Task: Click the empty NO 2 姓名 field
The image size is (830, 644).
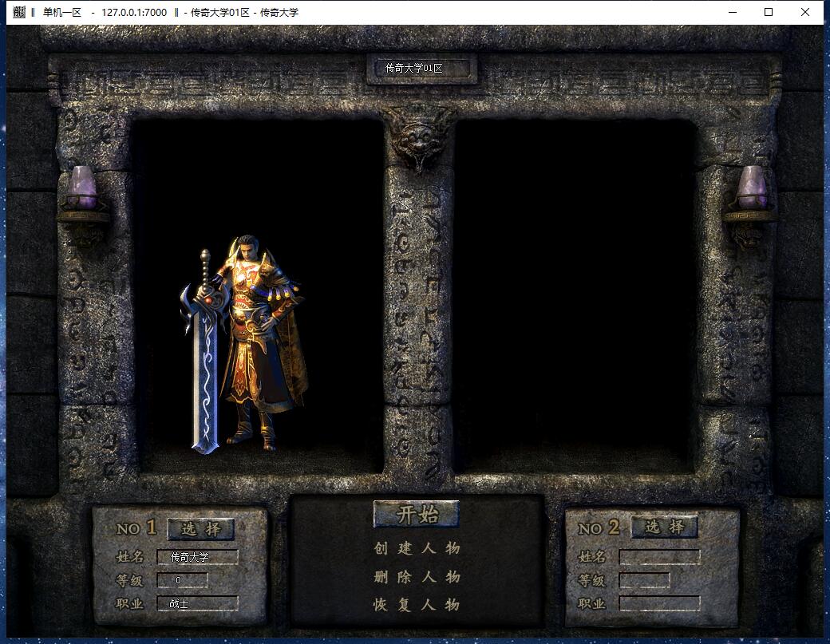Action: tap(659, 557)
